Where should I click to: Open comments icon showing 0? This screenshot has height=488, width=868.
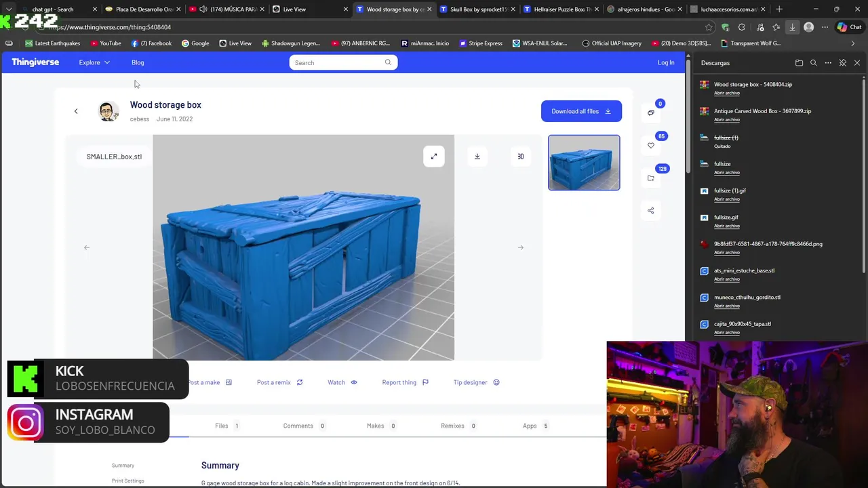tap(651, 113)
